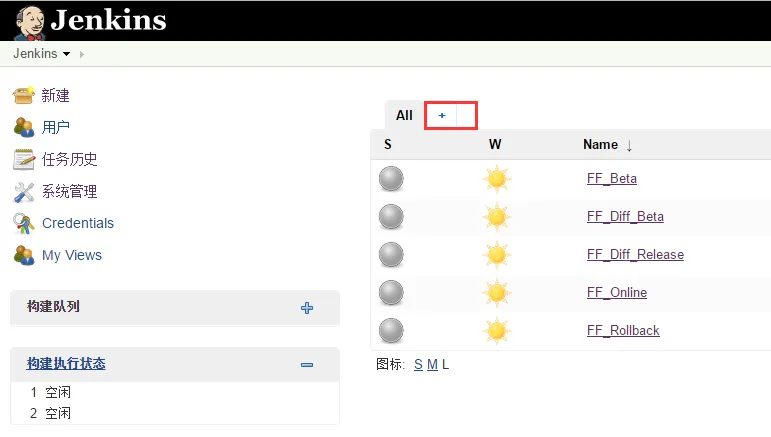Sort by the Name column header
Screen dimensions: 771x437
coord(600,145)
